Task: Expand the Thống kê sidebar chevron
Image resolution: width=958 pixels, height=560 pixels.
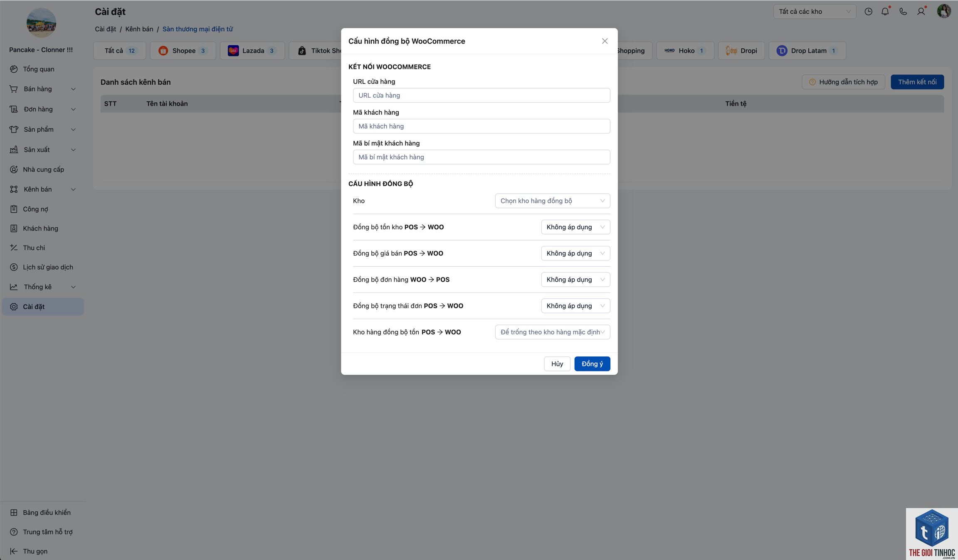Action: click(73, 287)
